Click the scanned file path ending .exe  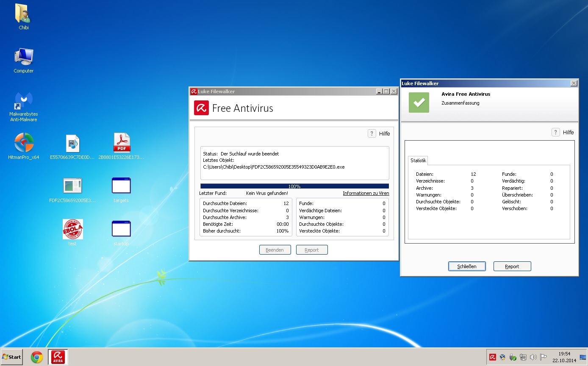pos(274,167)
